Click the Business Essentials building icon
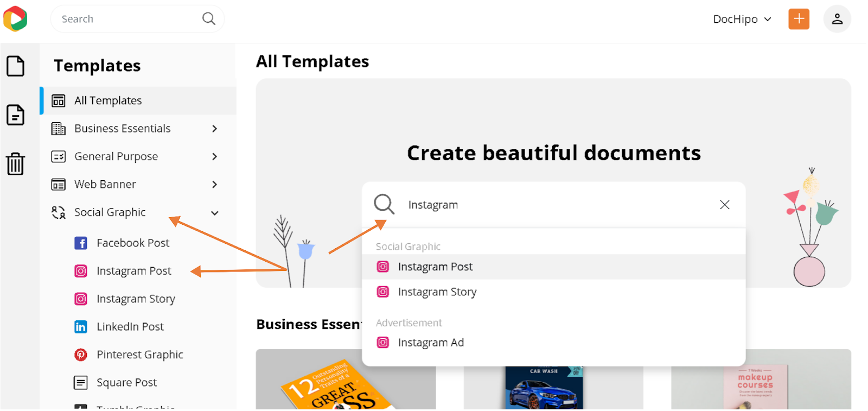This screenshot has width=868, height=411. pos(58,129)
